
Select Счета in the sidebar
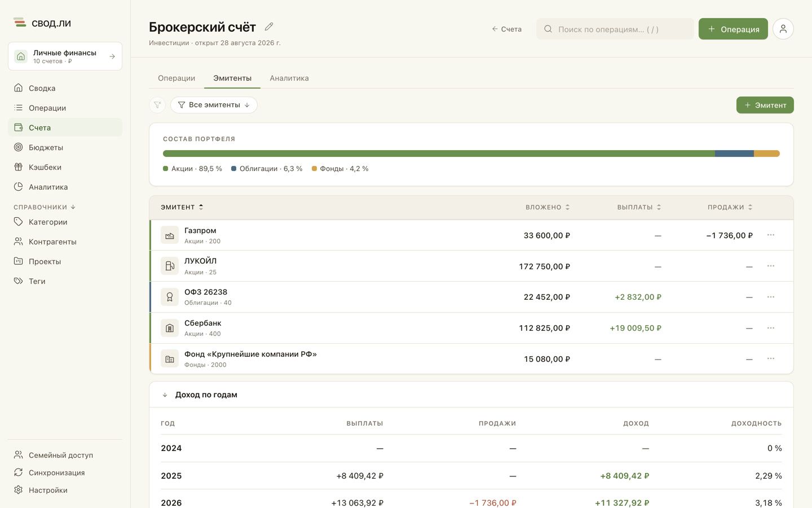(65, 128)
